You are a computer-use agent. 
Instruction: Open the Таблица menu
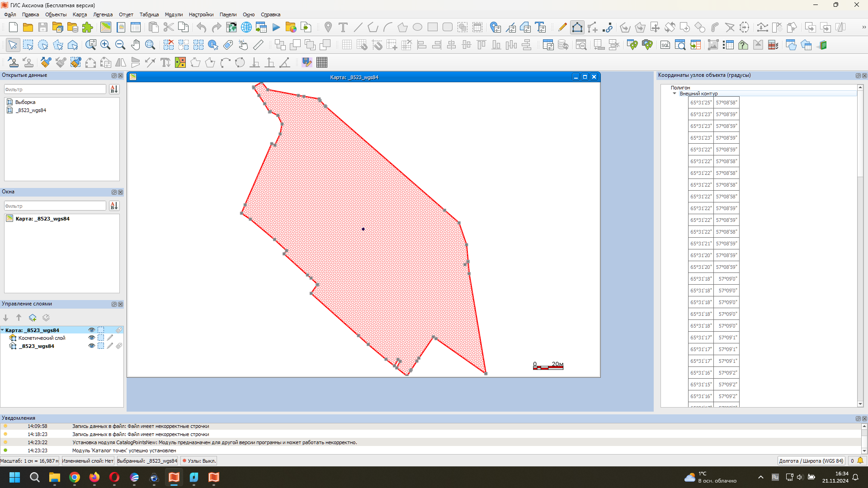pos(149,14)
